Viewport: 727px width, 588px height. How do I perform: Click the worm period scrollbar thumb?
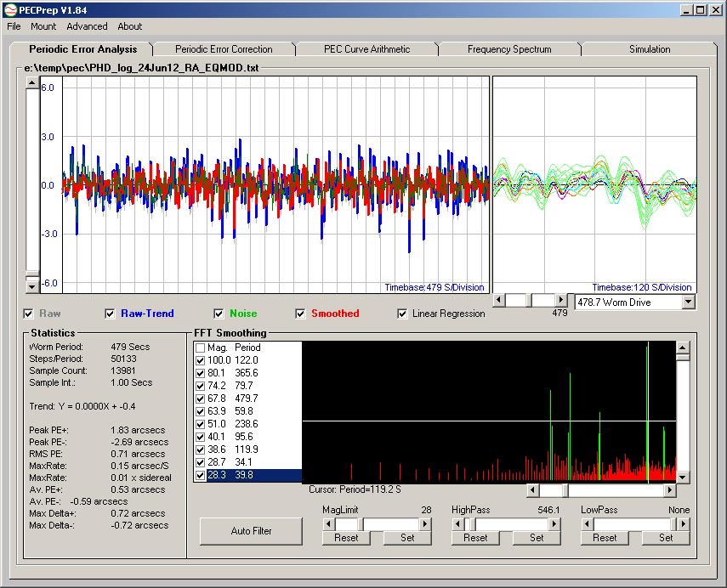pyautogui.click(x=530, y=300)
